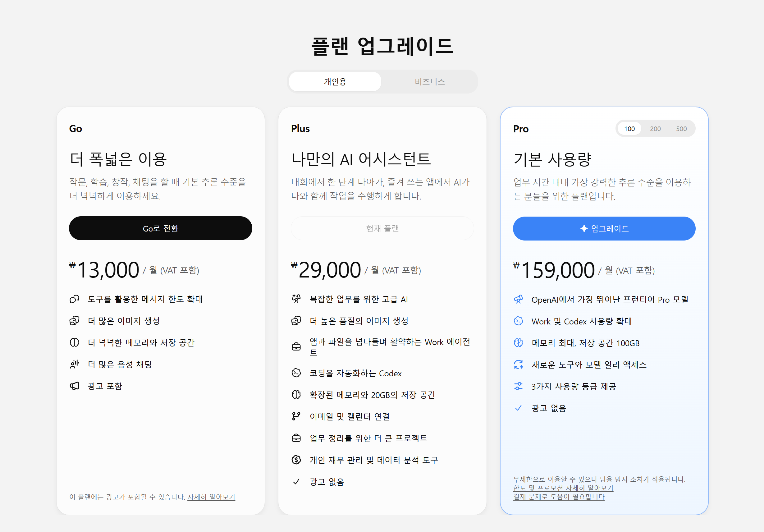The image size is (764, 532).
Task: Open the 자세히 알아보기 ads link
Action: click(x=211, y=497)
